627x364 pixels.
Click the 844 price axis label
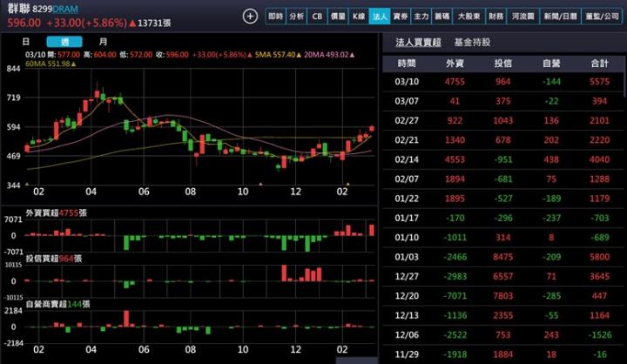point(13,69)
